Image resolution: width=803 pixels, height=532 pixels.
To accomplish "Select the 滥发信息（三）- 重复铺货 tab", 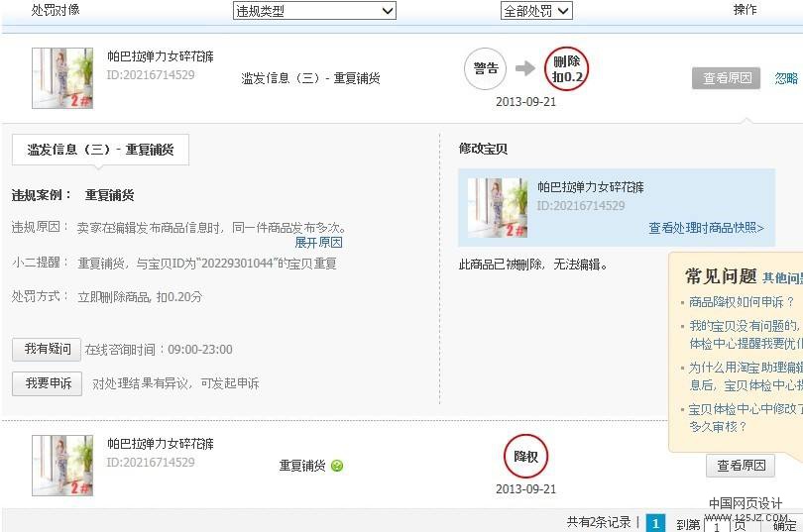I will pos(100,150).
